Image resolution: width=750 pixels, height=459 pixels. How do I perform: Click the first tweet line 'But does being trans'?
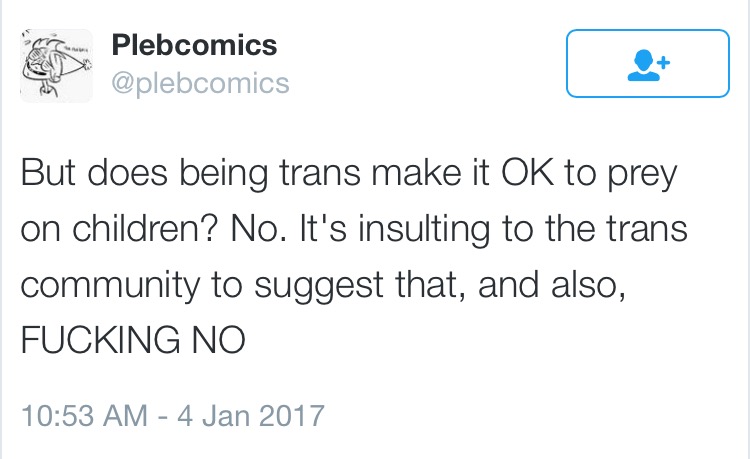(190, 174)
